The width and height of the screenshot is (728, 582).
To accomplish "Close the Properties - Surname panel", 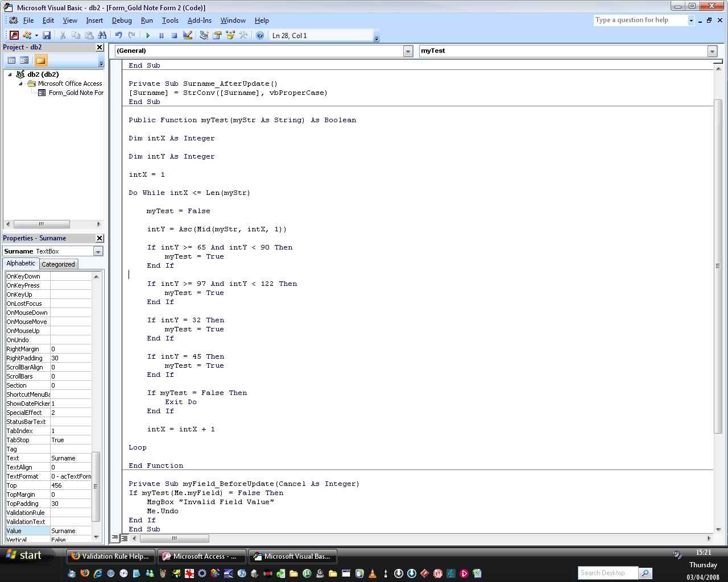I will pyautogui.click(x=100, y=238).
